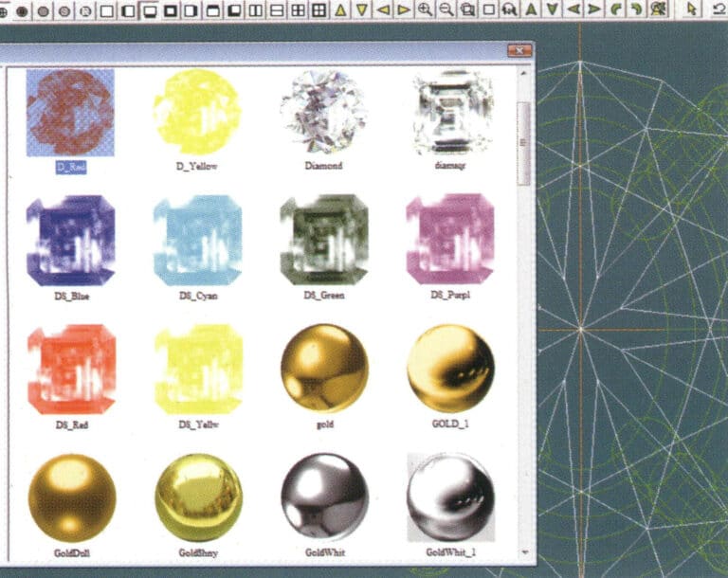
Task: Click the 'DS_Red' material name
Action: (71, 424)
